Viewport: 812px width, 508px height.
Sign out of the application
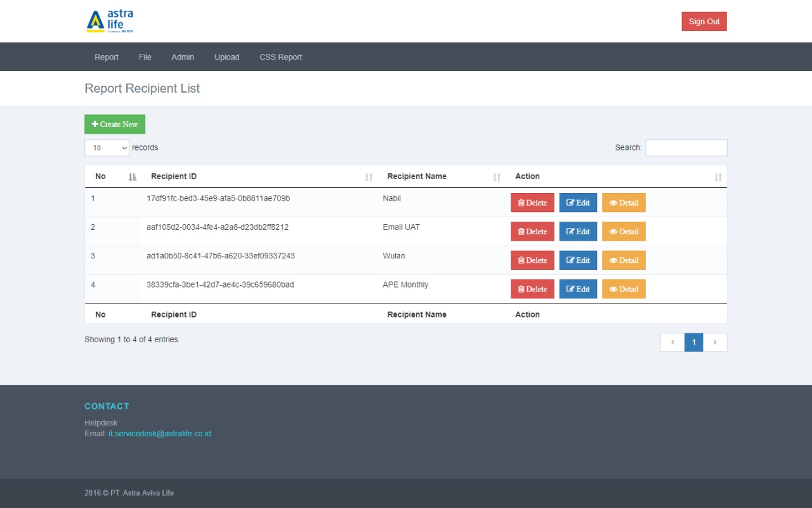click(x=704, y=22)
